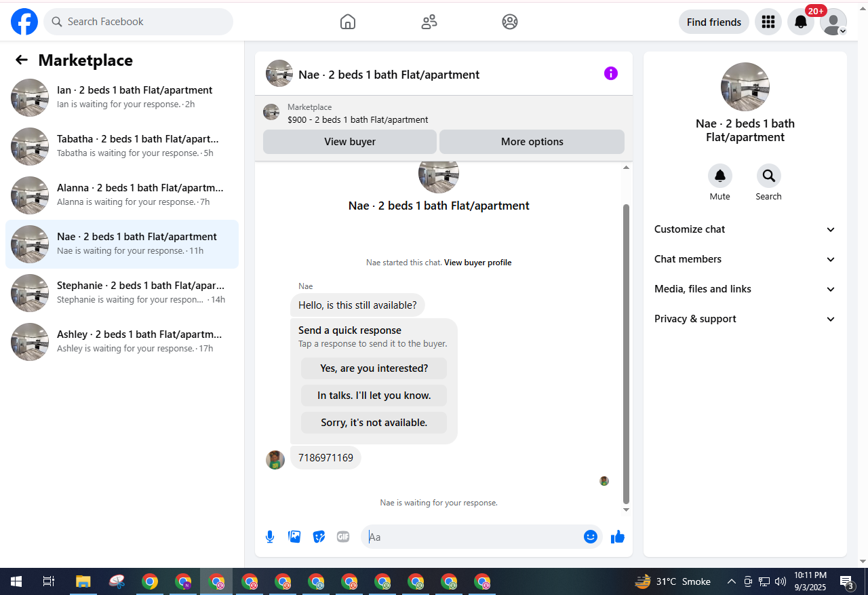Open Alanna's apartment conversation

coord(122,195)
